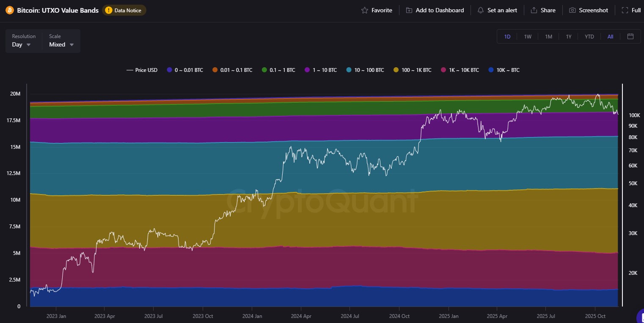Click the 10K ~ BTC legend entry
The image size is (644, 323).
(x=504, y=70)
